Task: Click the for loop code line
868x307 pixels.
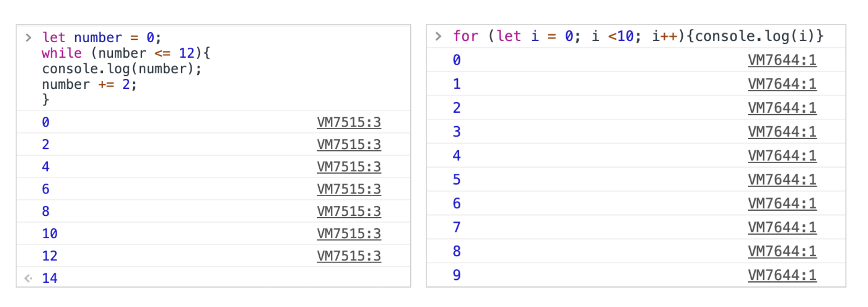Action: pyautogui.click(x=638, y=36)
